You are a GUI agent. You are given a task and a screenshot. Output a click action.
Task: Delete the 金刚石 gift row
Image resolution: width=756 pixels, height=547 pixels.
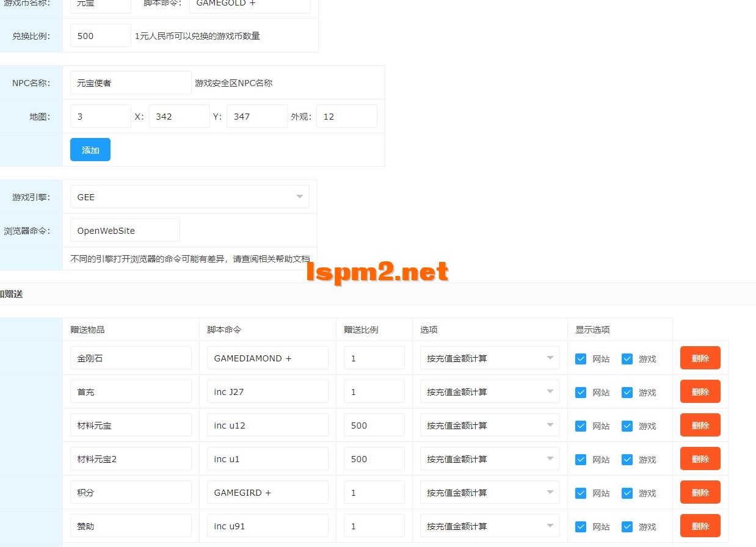coord(700,358)
